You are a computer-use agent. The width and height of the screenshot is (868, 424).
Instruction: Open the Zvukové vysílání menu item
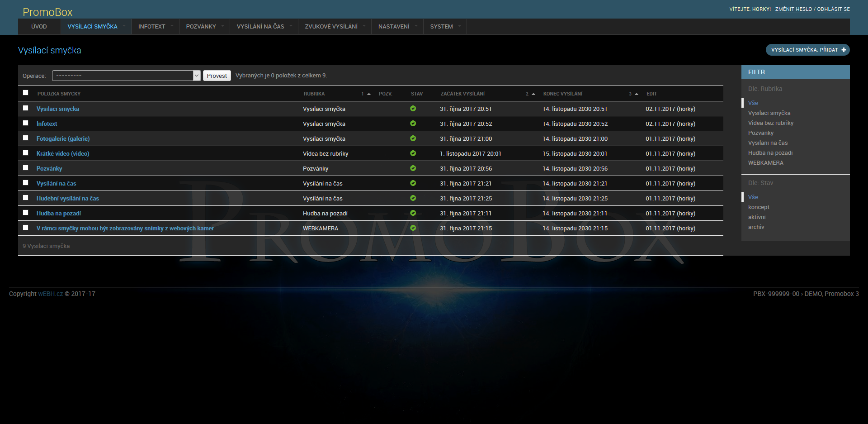pyautogui.click(x=331, y=27)
